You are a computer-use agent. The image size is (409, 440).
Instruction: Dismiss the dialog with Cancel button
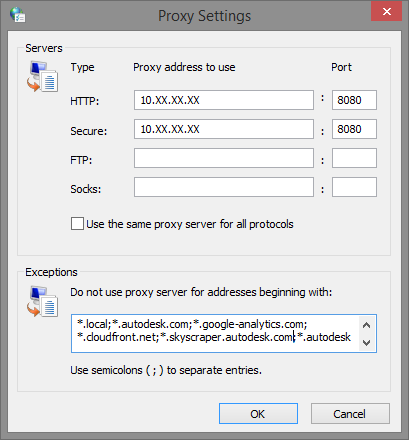coord(350,414)
